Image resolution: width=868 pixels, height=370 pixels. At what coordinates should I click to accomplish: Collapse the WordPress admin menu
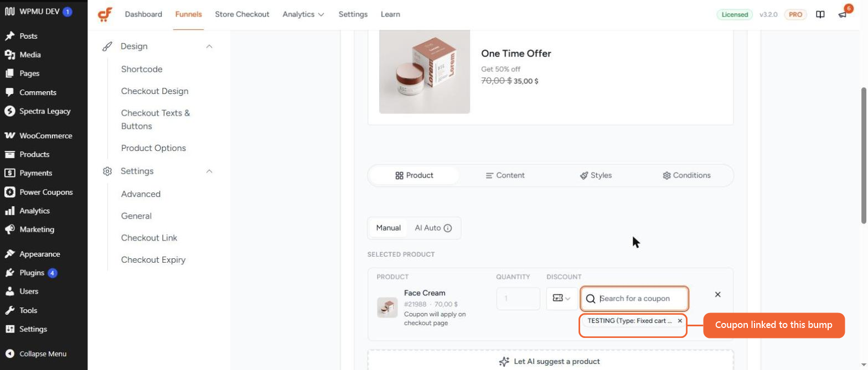[44, 353]
